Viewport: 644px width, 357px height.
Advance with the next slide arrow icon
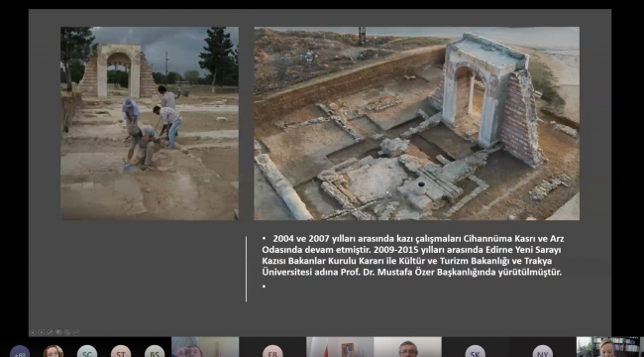[x=41, y=332]
